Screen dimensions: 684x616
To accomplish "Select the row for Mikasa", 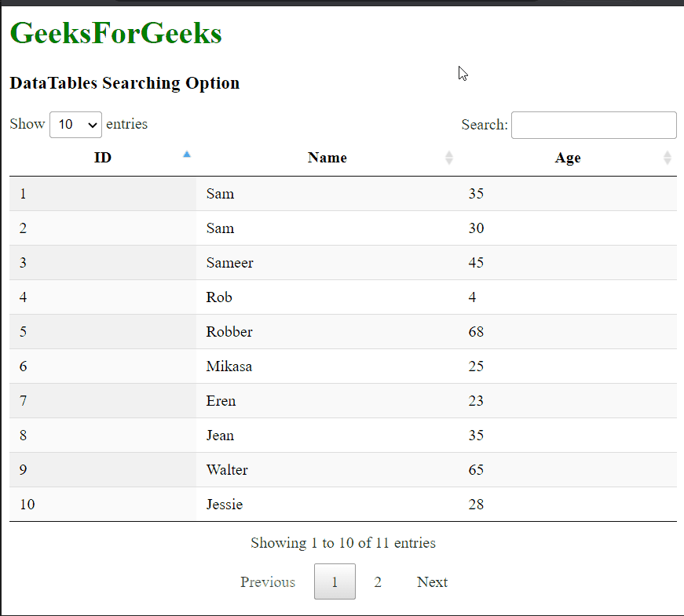I will [x=343, y=366].
